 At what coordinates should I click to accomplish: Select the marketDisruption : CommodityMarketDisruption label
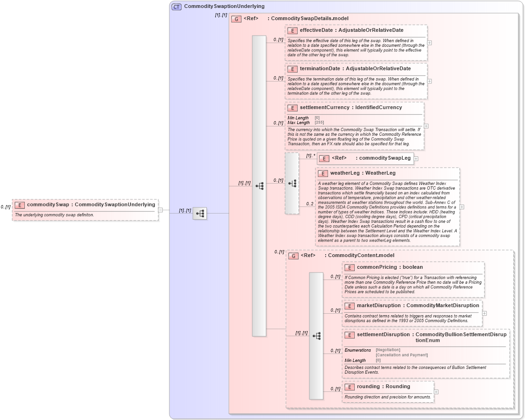pyautogui.click(x=418, y=305)
